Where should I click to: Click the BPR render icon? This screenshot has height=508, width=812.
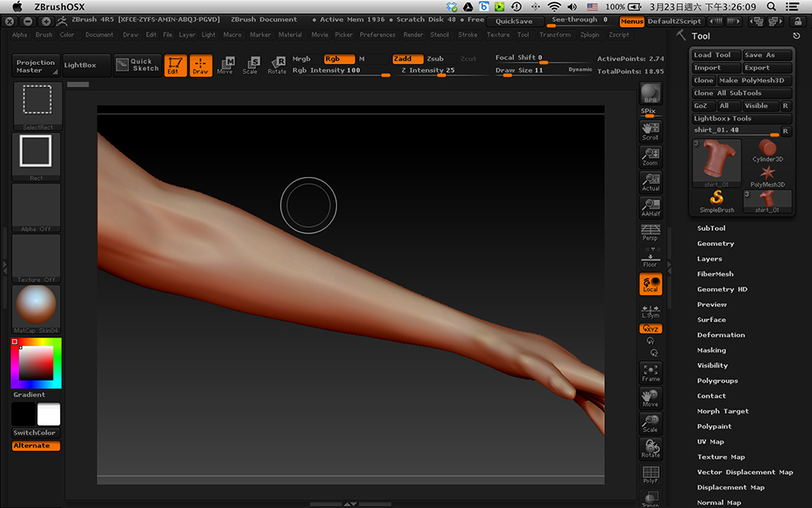pos(650,94)
